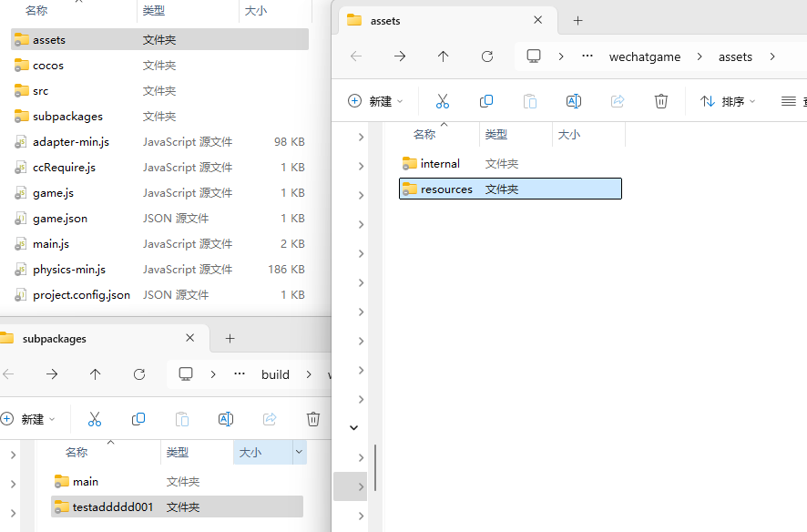The height and width of the screenshot is (532, 807).
Task: Select the src folder
Action: coord(159,91)
